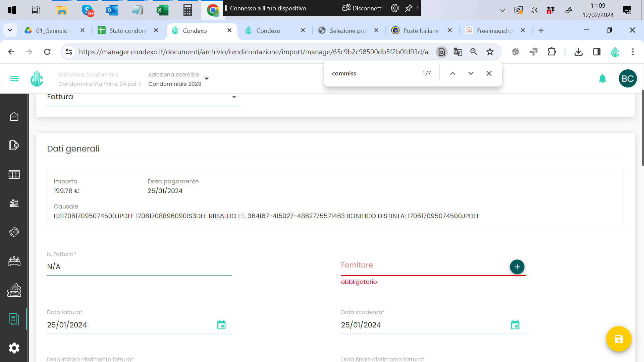
Task: Expand the Seleziona esercizio dropdown
Action: coord(207,79)
